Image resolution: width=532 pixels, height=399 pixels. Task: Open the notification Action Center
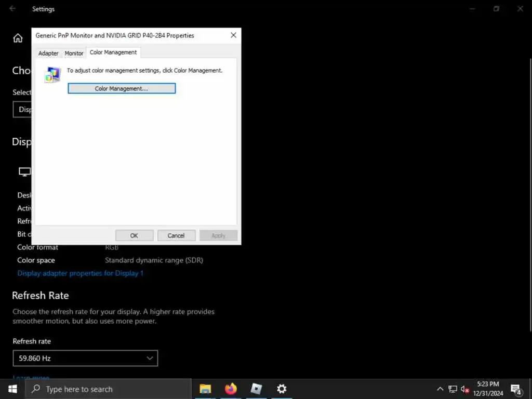[x=516, y=390]
